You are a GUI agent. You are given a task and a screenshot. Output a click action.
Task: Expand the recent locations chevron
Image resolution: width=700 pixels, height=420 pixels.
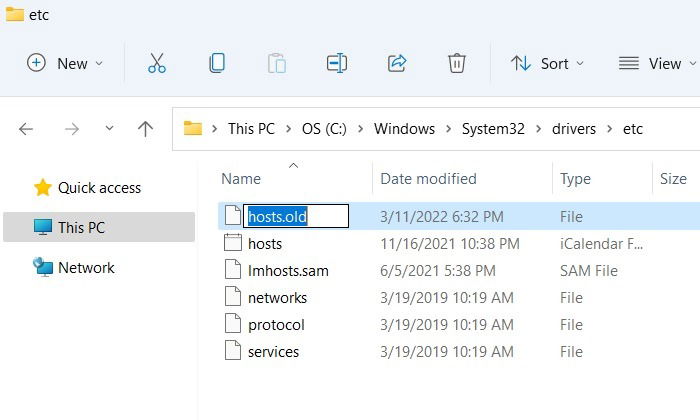tap(109, 129)
